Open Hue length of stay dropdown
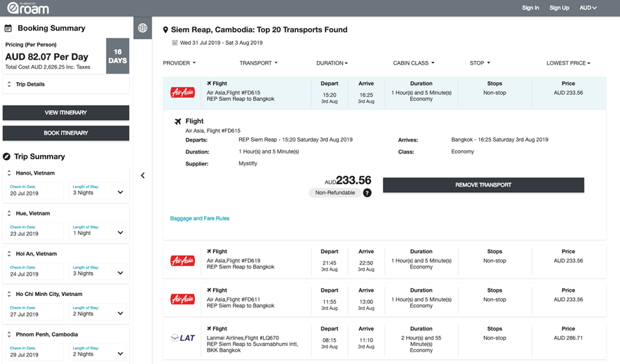 [97, 231]
